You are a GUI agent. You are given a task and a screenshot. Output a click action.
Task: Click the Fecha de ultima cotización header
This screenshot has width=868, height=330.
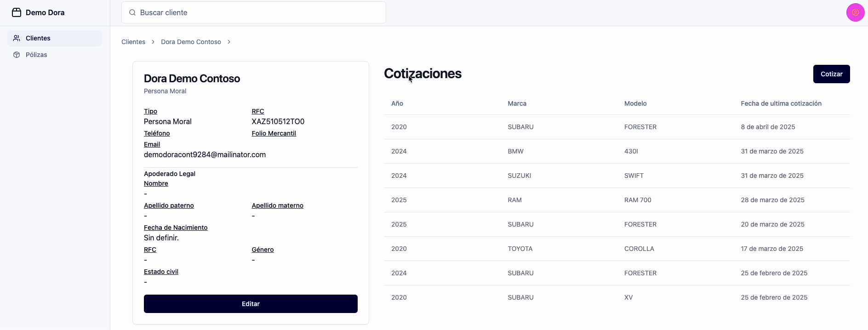pos(781,103)
